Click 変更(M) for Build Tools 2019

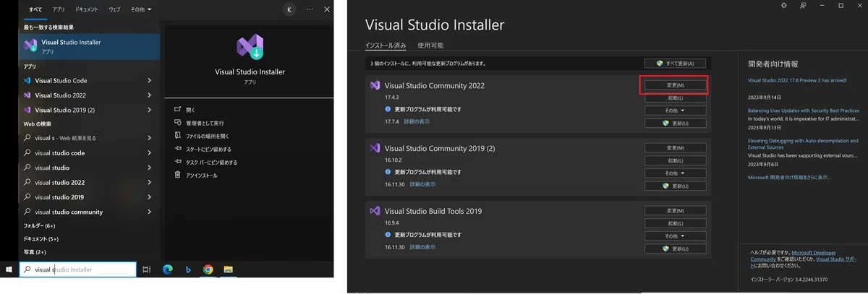click(675, 210)
